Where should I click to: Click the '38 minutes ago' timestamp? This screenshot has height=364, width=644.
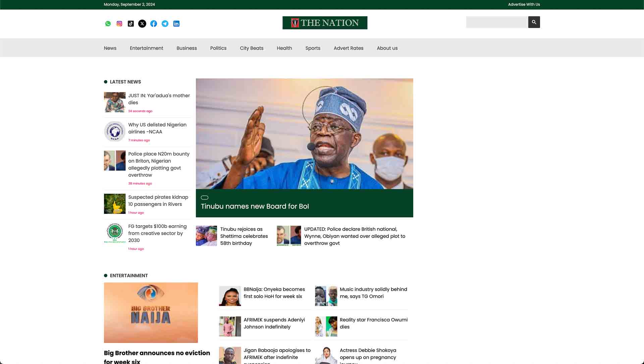(140, 183)
